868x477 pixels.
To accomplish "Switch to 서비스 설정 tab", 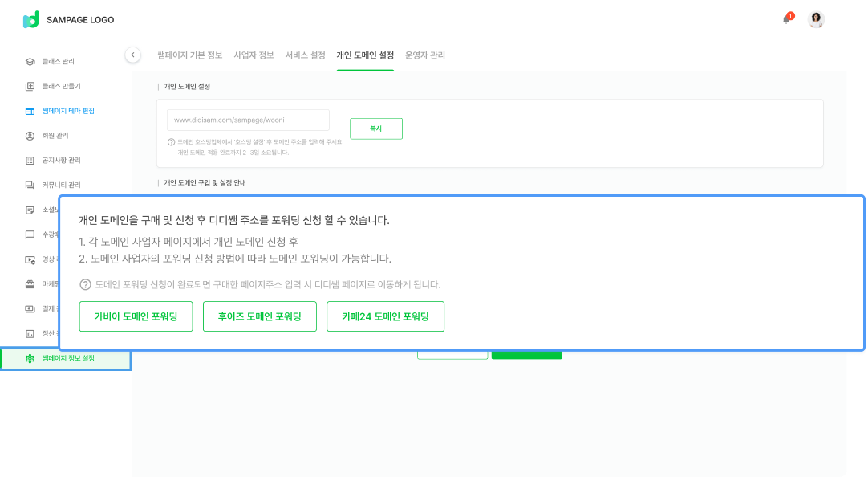I will click(x=305, y=55).
